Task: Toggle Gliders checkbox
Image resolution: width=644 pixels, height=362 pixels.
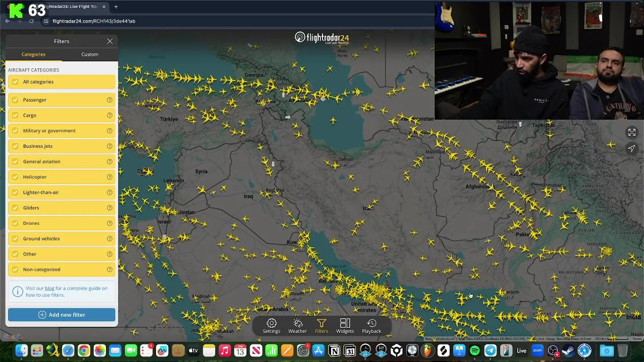Action: pyautogui.click(x=15, y=208)
